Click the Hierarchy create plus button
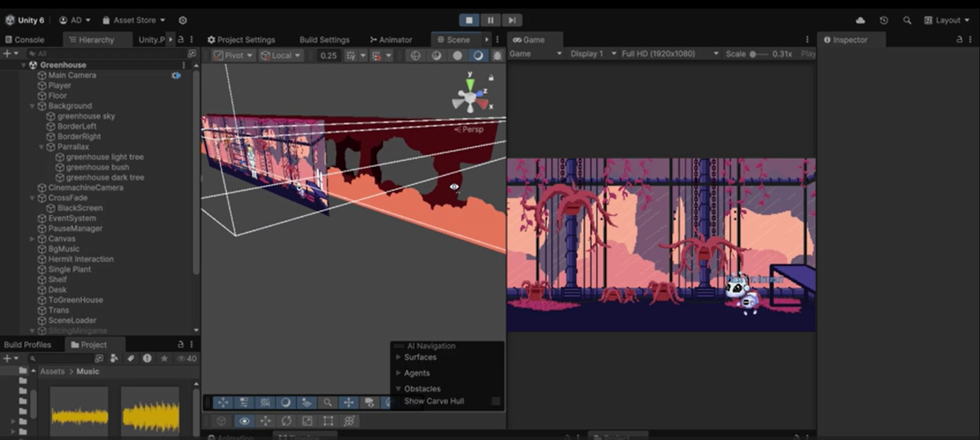980x440 pixels. [x=10, y=53]
